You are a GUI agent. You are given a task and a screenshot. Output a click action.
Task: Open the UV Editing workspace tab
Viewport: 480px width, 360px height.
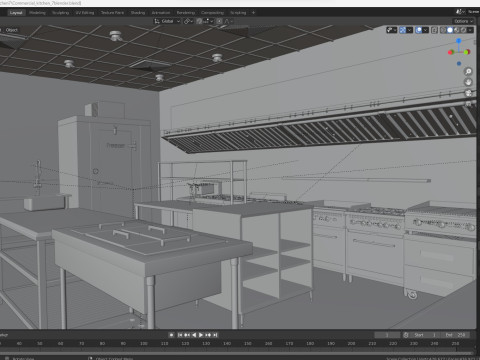[85, 13]
